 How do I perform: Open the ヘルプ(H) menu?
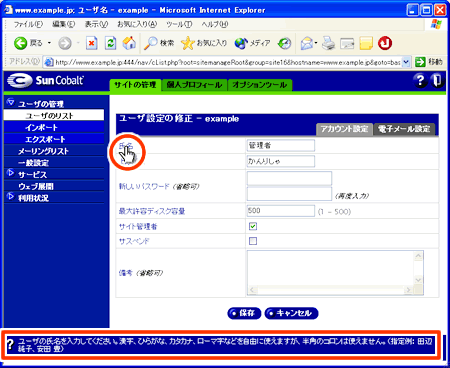(x=215, y=24)
